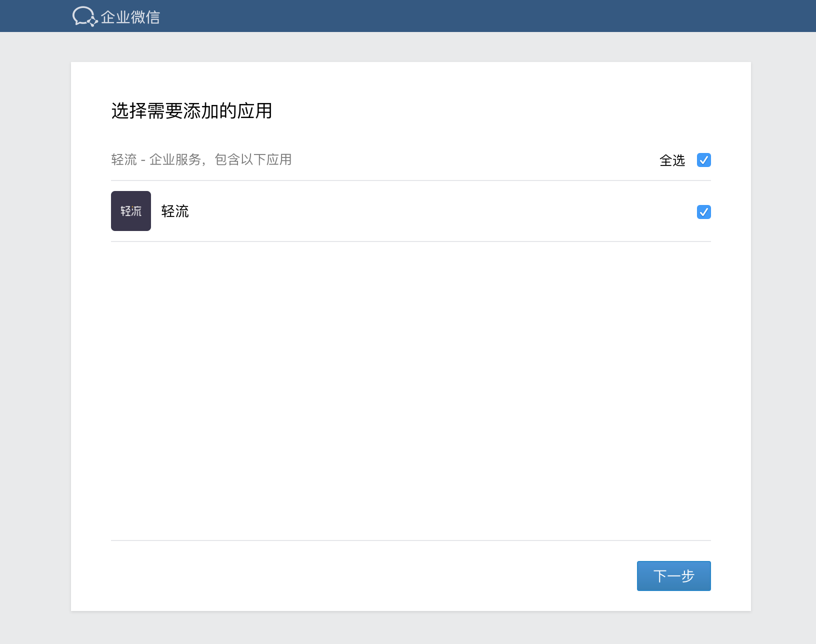Click the 全选 label text
Screen dimensions: 816x644
(x=672, y=160)
